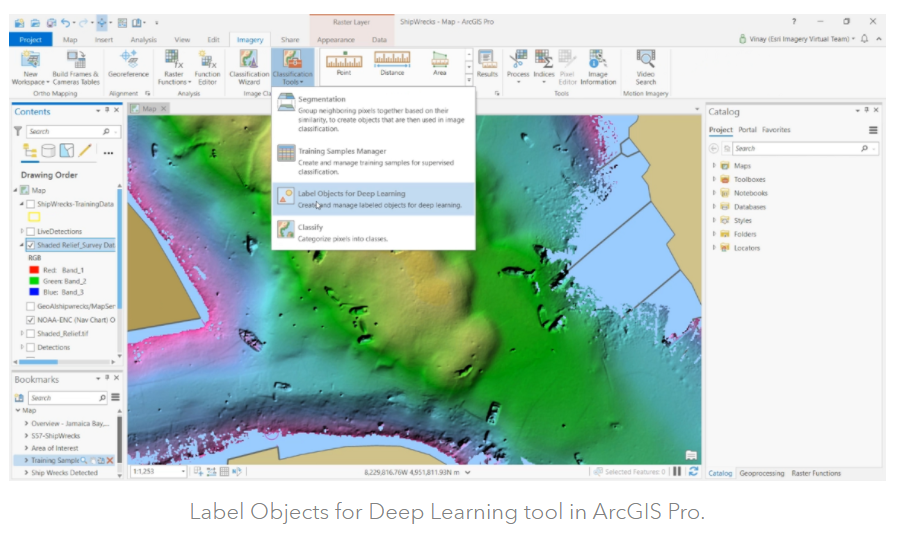Uncheck NOAA-ENC (Nav Chart) layer
This screenshot has width=901, height=539.
[x=30, y=320]
